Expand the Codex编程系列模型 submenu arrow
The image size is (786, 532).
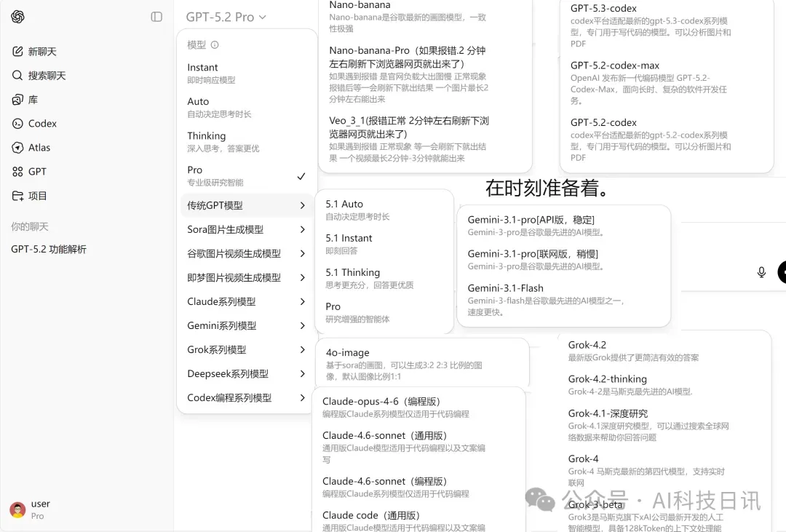[x=302, y=397]
